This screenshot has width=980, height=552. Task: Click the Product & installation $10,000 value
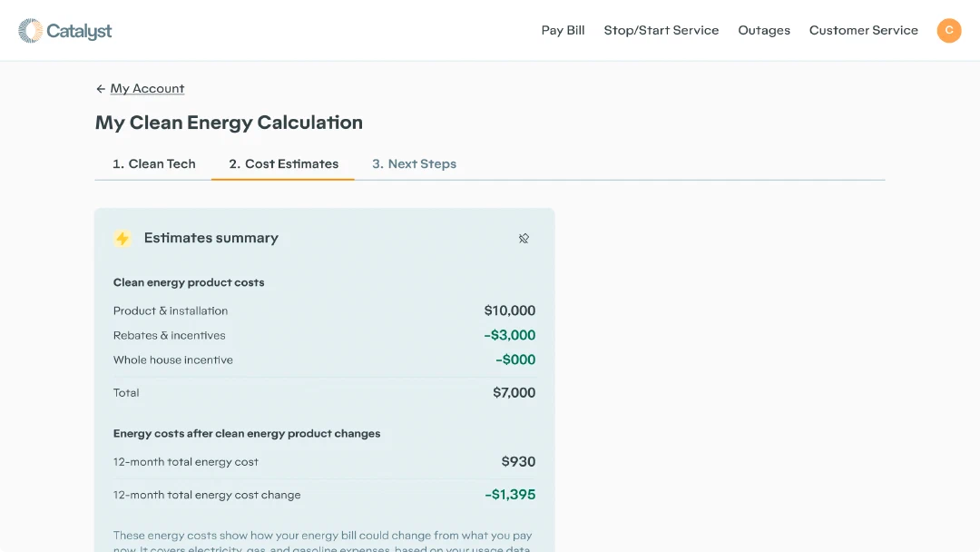tap(509, 310)
